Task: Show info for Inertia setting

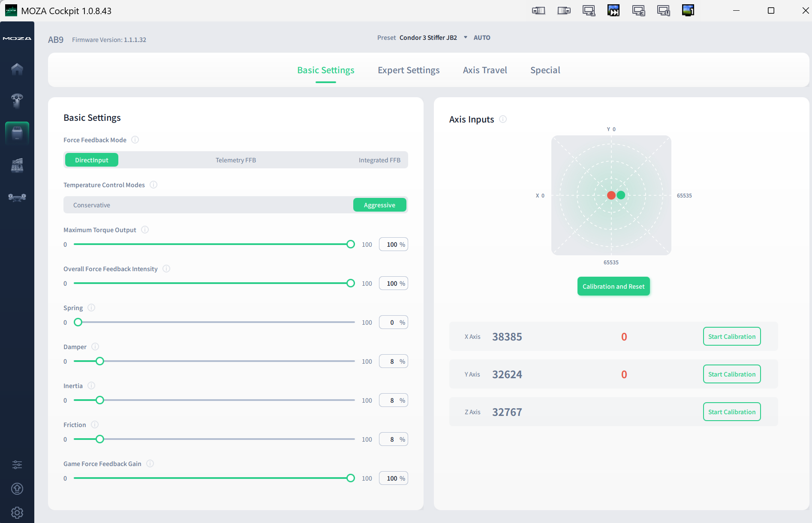Action: pos(91,386)
